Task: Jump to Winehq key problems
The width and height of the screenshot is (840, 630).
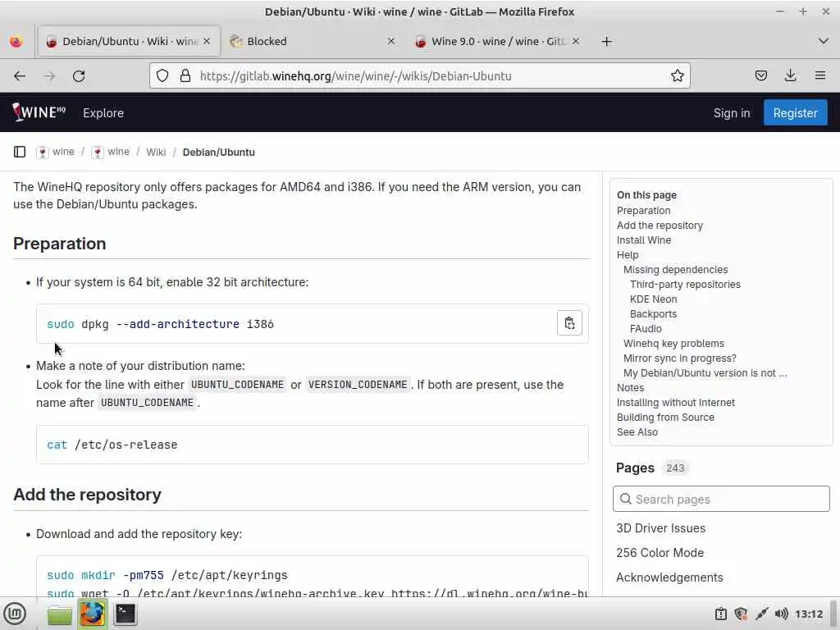Action: click(x=673, y=344)
